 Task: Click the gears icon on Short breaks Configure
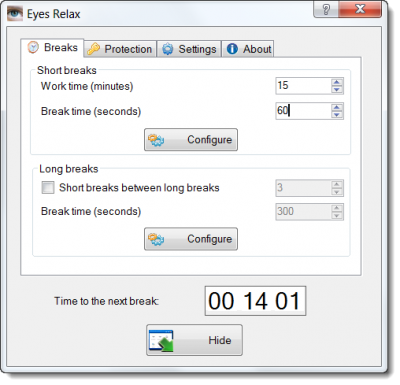(156, 140)
